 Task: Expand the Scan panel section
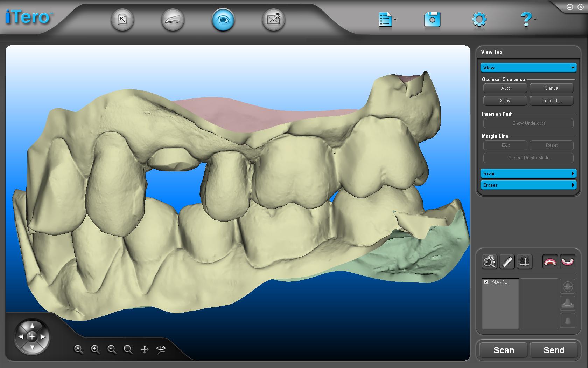click(528, 173)
